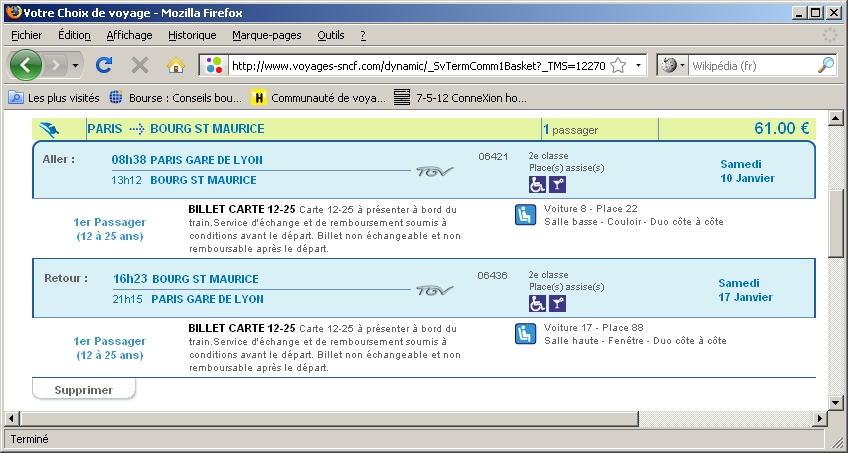Viewport: 848px width, 453px height.
Task: Open the Marque-pages menu
Action: [x=266, y=35]
